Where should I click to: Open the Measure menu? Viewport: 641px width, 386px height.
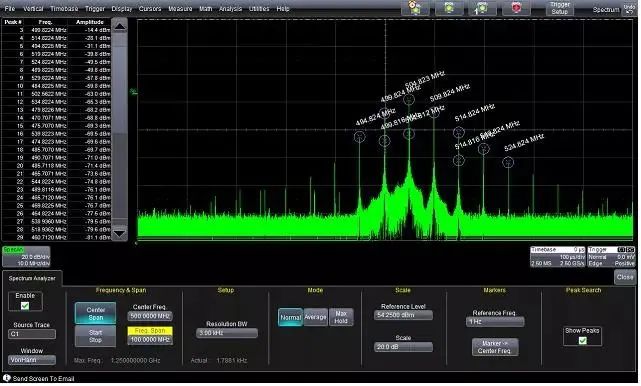pyautogui.click(x=180, y=9)
